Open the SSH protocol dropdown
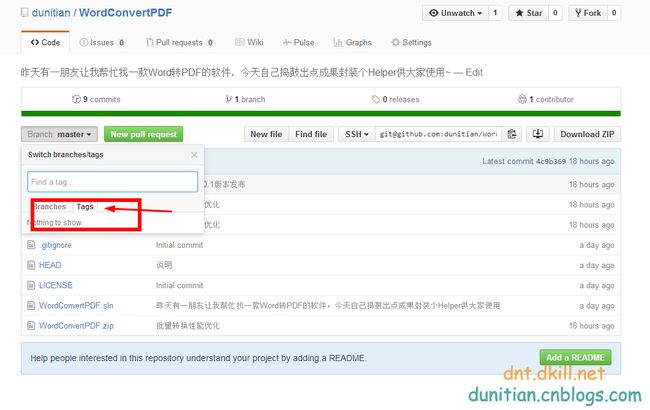This screenshot has height=410, width=650. 357,134
